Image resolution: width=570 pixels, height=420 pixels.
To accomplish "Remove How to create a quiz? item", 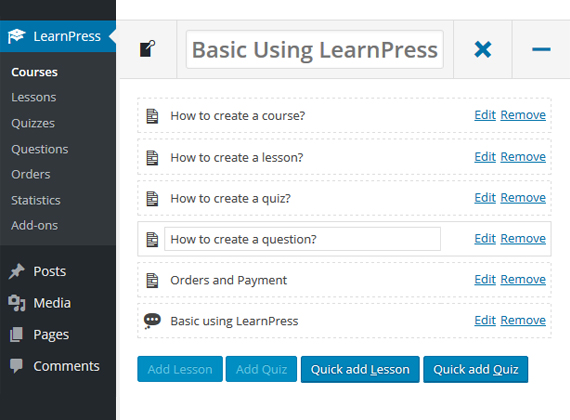I will pos(523,198).
